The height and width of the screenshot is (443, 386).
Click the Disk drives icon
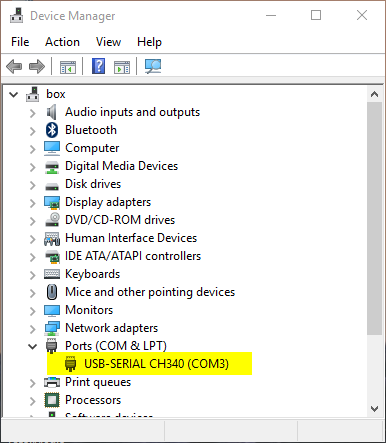[52, 186]
